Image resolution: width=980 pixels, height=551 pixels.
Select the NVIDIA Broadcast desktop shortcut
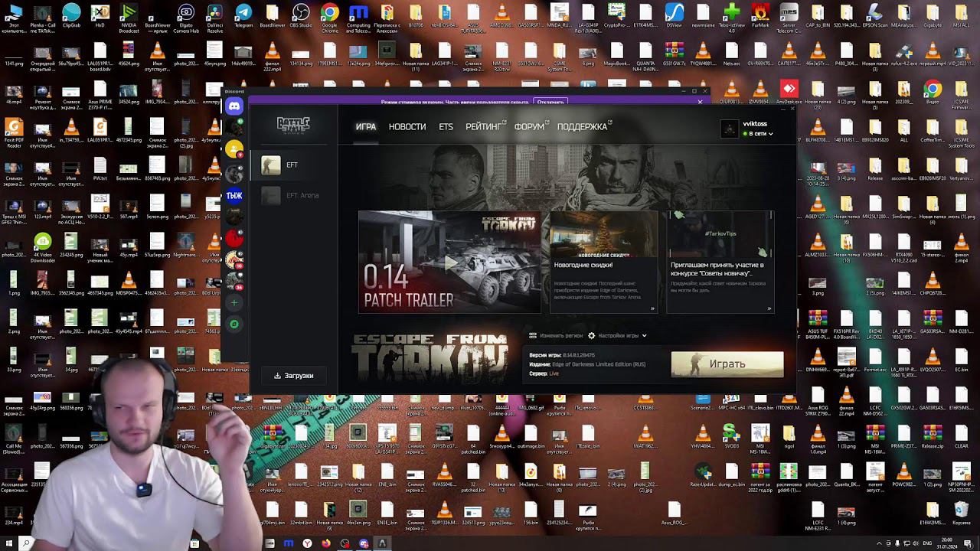[129, 18]
